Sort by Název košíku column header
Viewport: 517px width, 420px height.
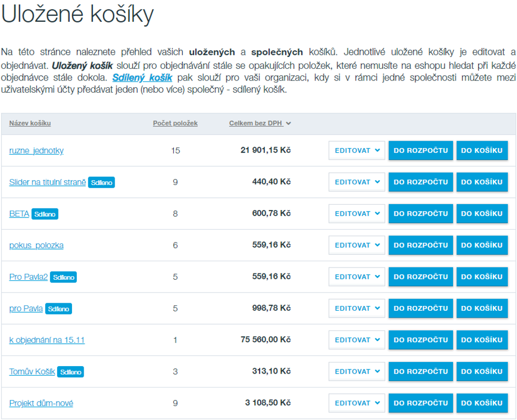pos(30,123)
